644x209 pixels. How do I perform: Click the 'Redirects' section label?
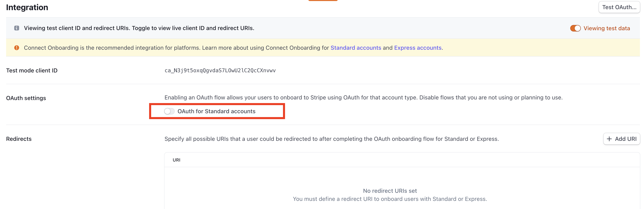19,139
